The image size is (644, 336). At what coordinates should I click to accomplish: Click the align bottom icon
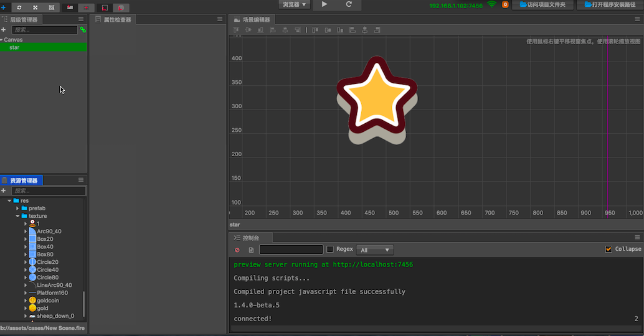point(260,30)
